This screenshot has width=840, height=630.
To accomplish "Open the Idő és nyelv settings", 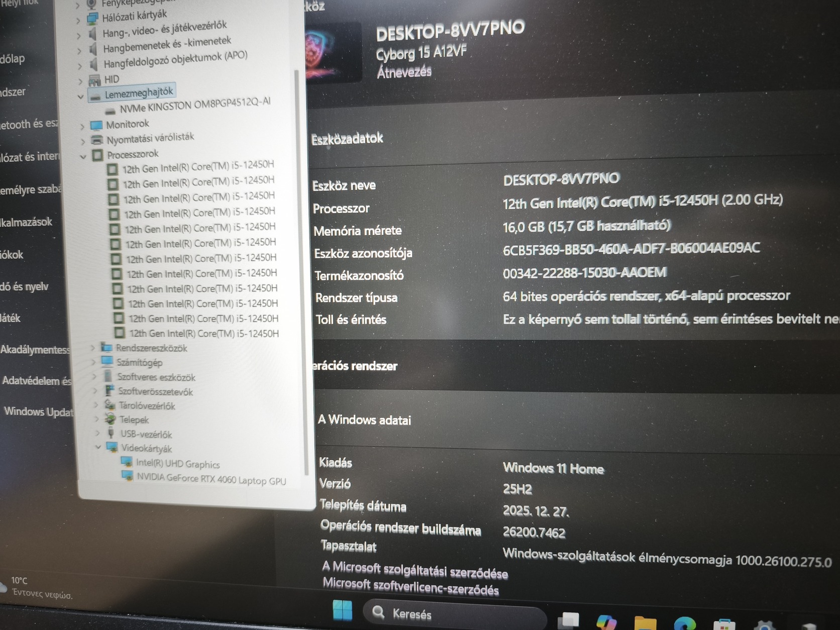I will 25,287.
